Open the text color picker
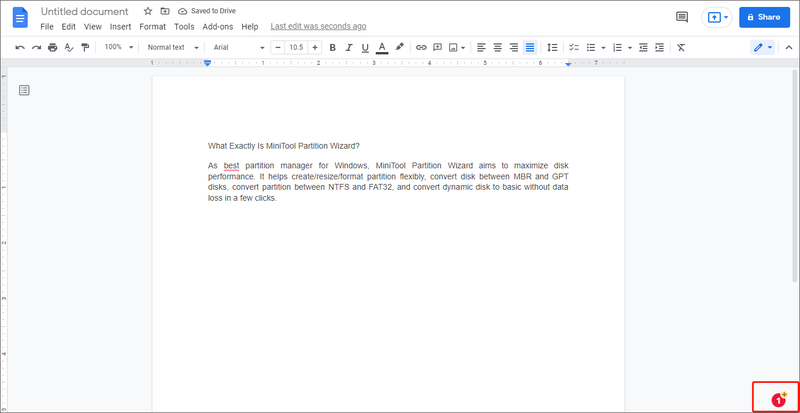 point(382,47)
